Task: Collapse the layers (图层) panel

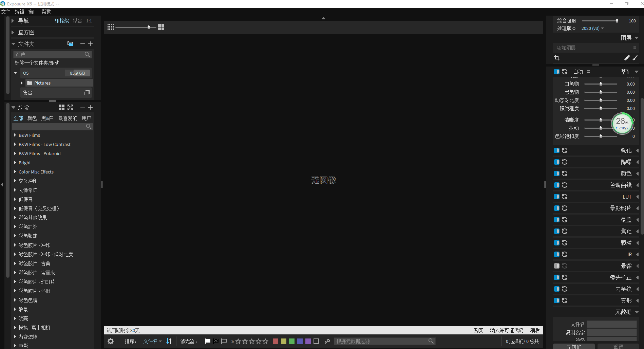Action: (637, 38)
